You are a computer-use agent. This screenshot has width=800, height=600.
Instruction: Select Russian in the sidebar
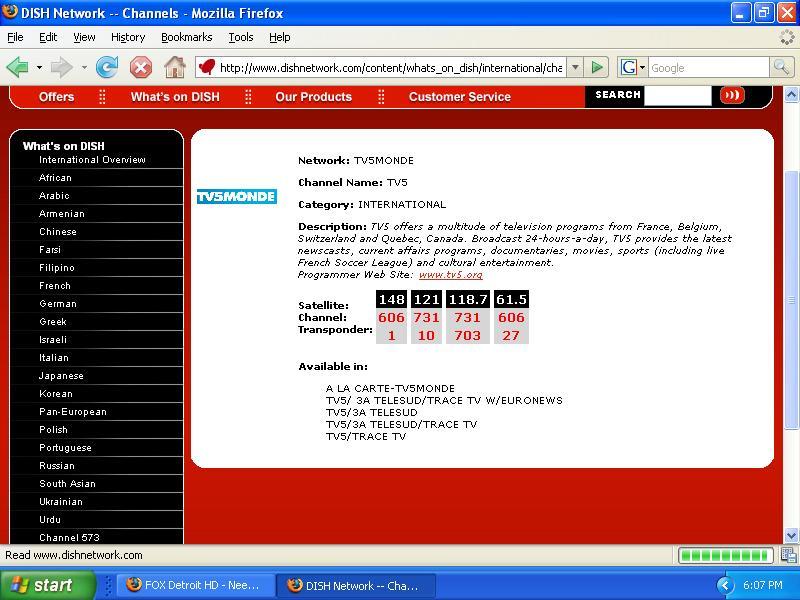tap(57, 466)
